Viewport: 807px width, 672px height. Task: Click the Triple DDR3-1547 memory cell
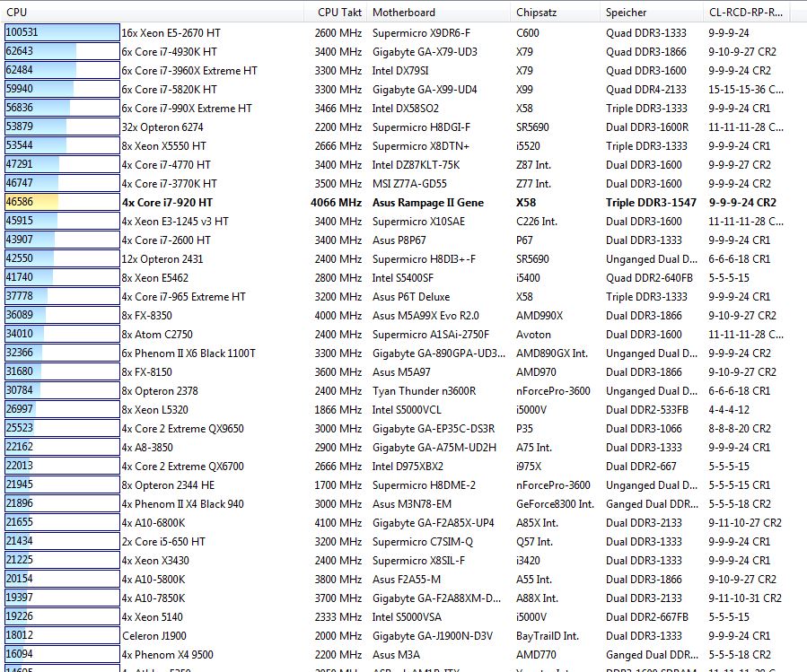tap(651, 203)
